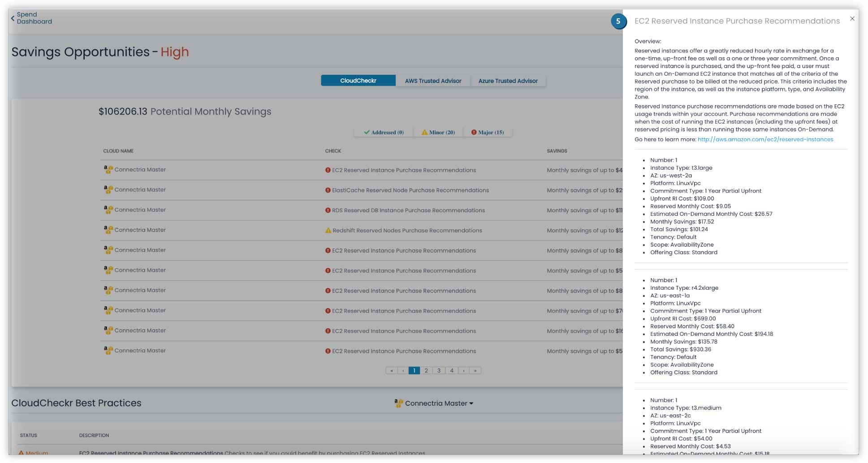Click the AWS icon in the ElastiCache row
This screenshot has width=868, height=463.
108,189
